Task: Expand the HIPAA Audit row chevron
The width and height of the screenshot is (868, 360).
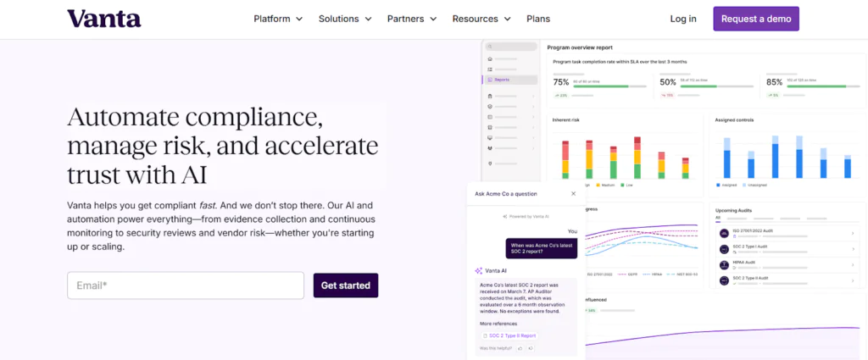Action: tap(853, 265)
